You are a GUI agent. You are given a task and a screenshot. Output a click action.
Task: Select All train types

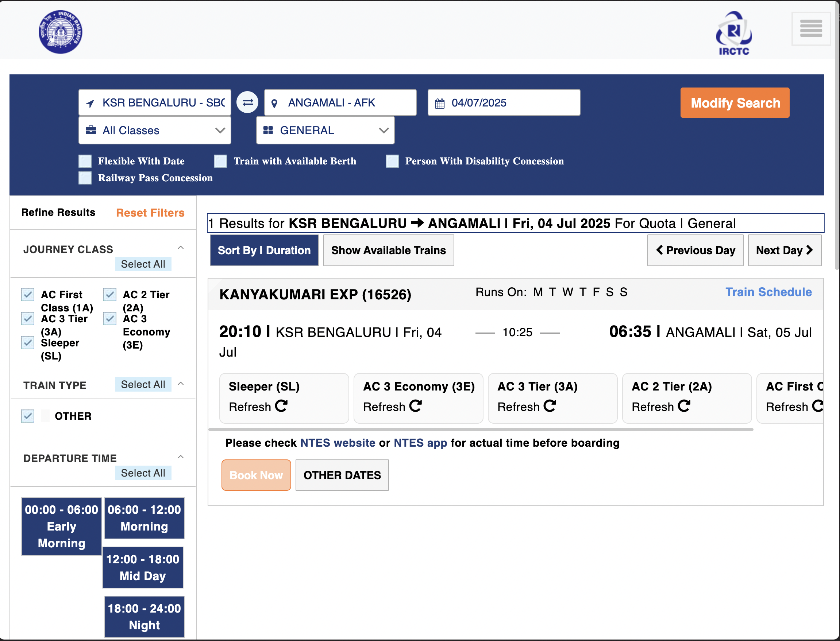[143, 384]
